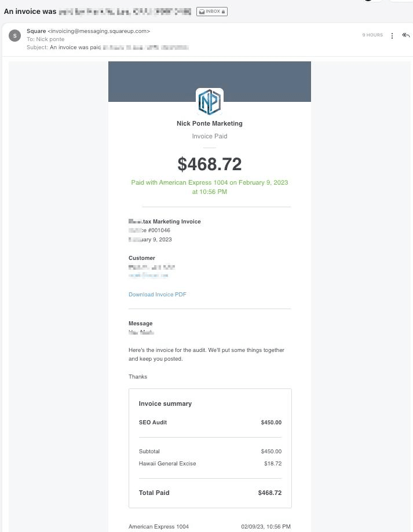Open the three-dot more options menu
413x532 pixels.
pos(392,36)
